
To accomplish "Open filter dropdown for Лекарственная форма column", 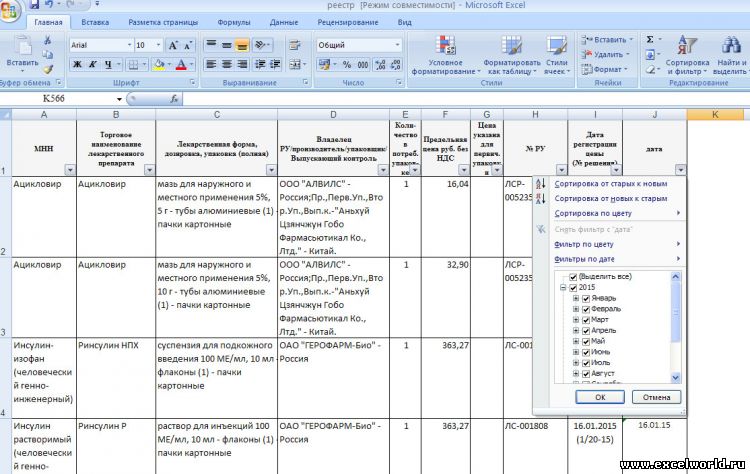I will [x=271, y=170].
